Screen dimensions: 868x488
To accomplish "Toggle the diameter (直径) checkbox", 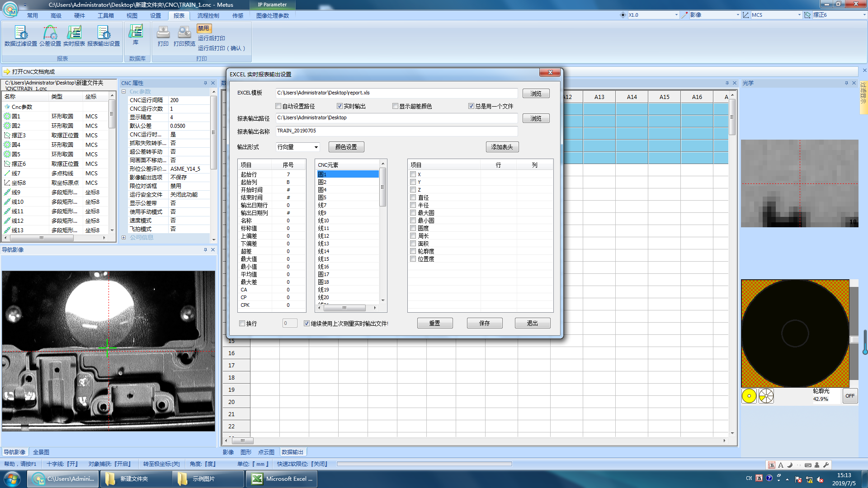I will pos(413,197).
